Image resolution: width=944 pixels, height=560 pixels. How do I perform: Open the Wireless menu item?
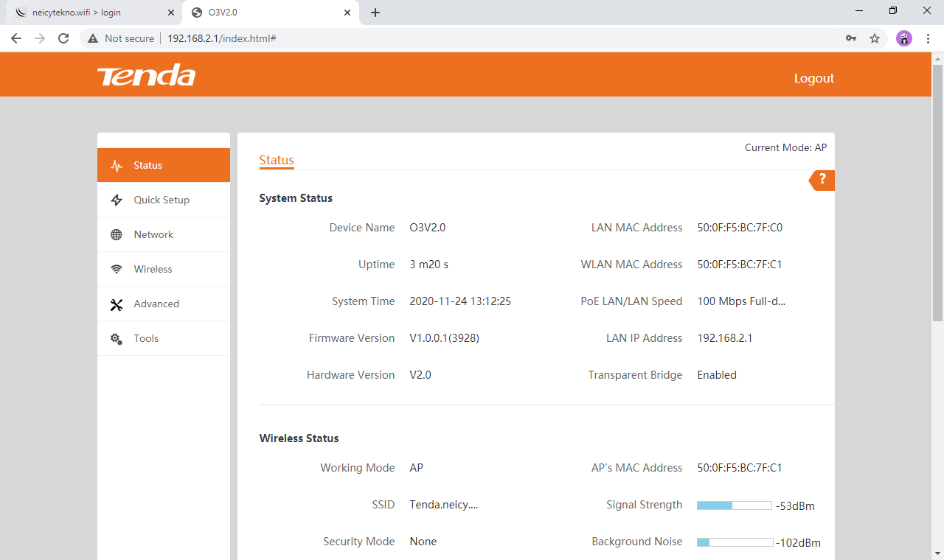(164, 270)
